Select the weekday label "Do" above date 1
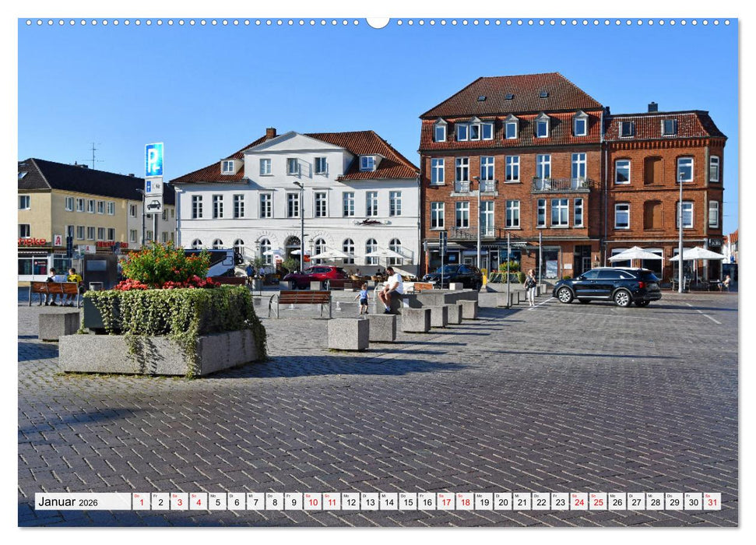Viewport: 756px width, 545px height. pyautogui.click(x=138, y=498)
